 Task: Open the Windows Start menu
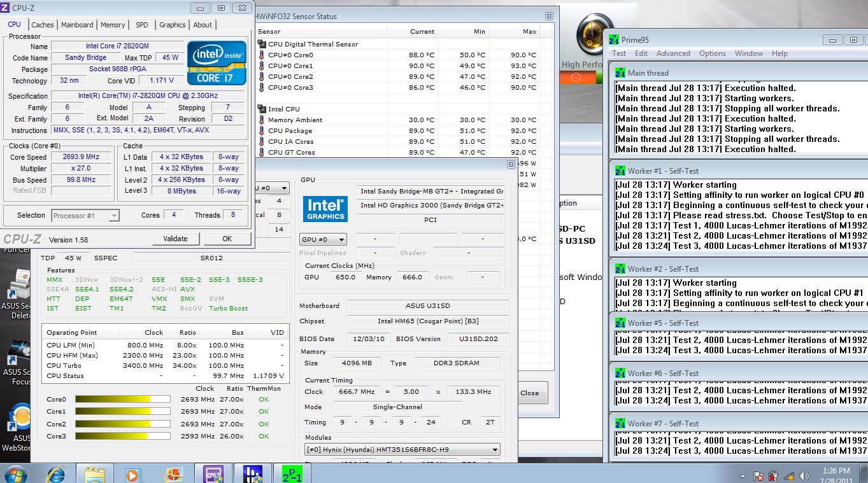pos(15,474)
